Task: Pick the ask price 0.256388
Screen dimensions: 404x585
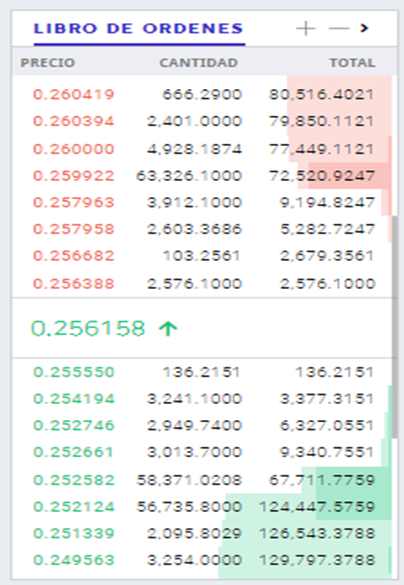Action: pyautogui.click(x=73, y=284)
